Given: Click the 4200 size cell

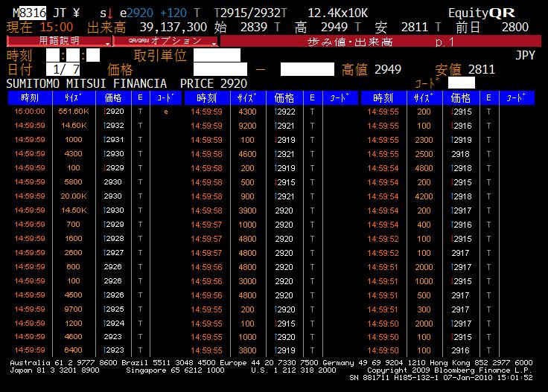Looking at the screenshot, I should point(424,196).
